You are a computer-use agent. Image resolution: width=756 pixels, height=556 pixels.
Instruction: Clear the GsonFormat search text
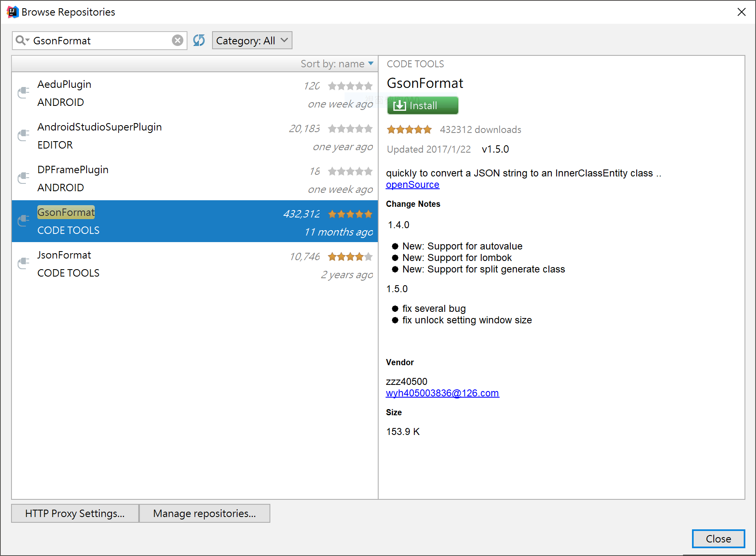coord(177,40)
